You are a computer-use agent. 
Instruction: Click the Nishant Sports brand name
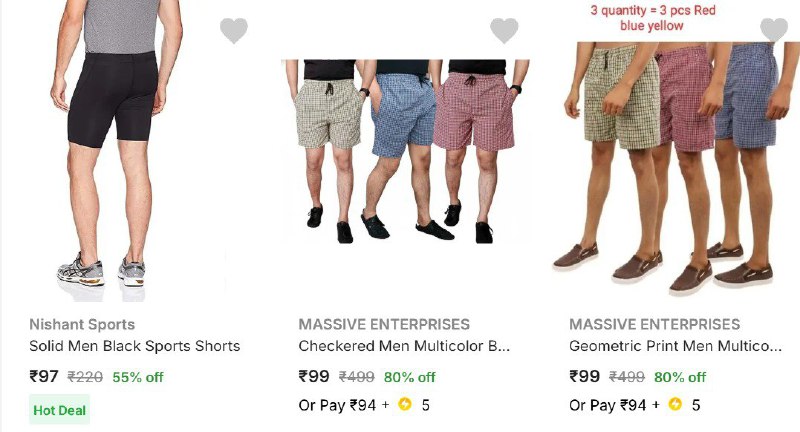coord(82,324)
